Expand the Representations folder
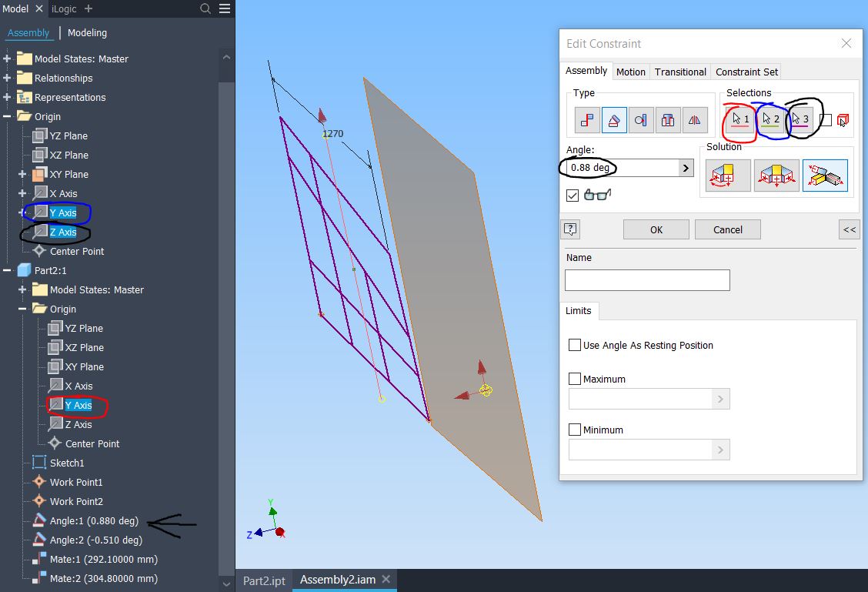868x592 pixels. [x=7, y=98]
